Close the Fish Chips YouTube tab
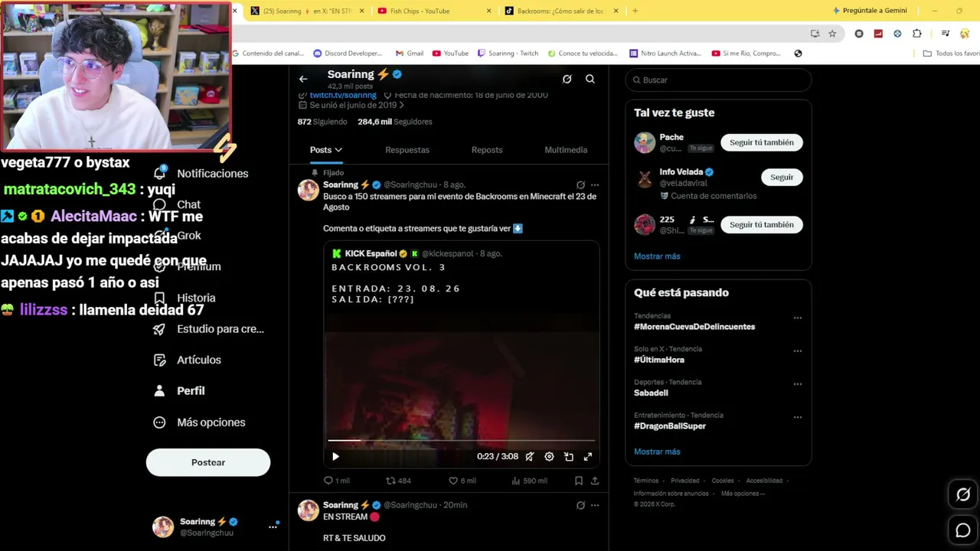Viewport: 980px width, 551px height. [488, 11]
